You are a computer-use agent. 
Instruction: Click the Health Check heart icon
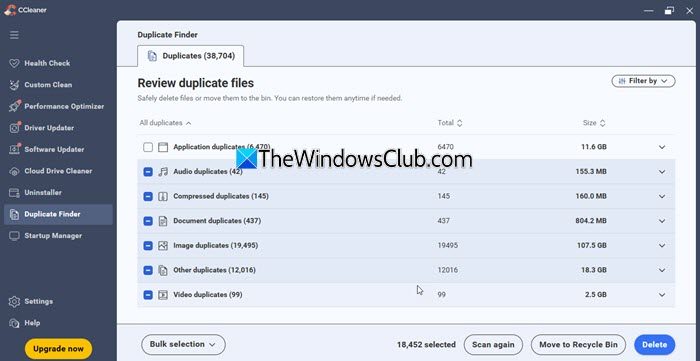click(14, 63)
